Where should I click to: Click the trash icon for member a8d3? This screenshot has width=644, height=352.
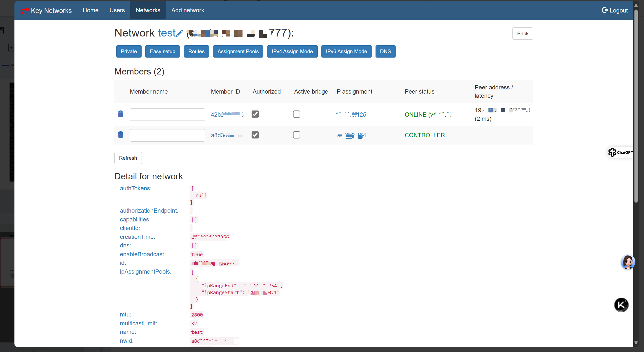(x=121, y=135)
